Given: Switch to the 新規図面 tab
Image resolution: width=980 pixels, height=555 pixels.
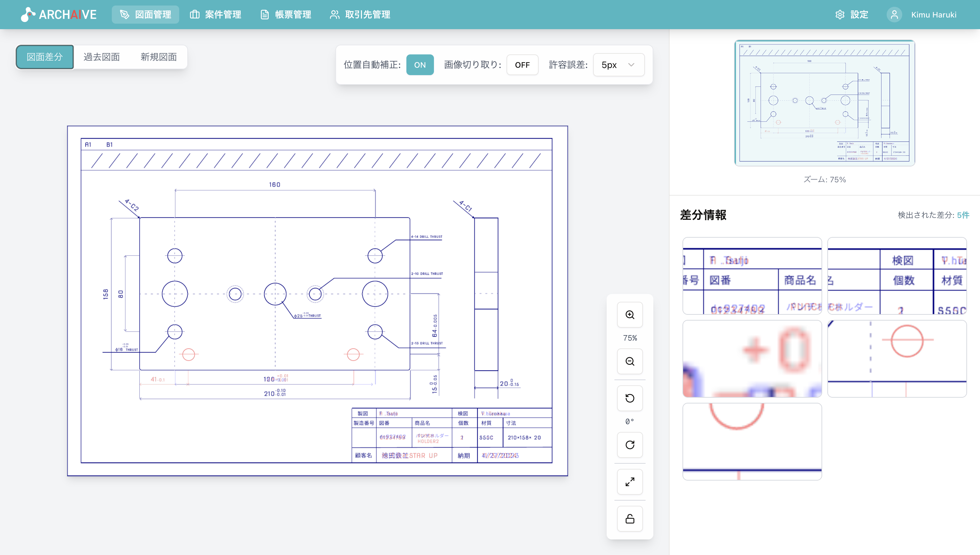Looking at the screenshot, I should point(159,57).
